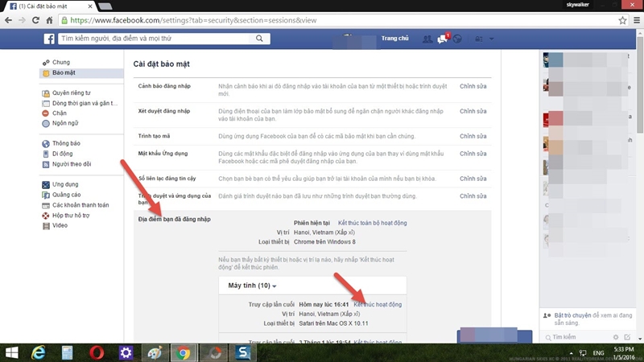Open Quảng cáo settings section

(x=66, y=195)
